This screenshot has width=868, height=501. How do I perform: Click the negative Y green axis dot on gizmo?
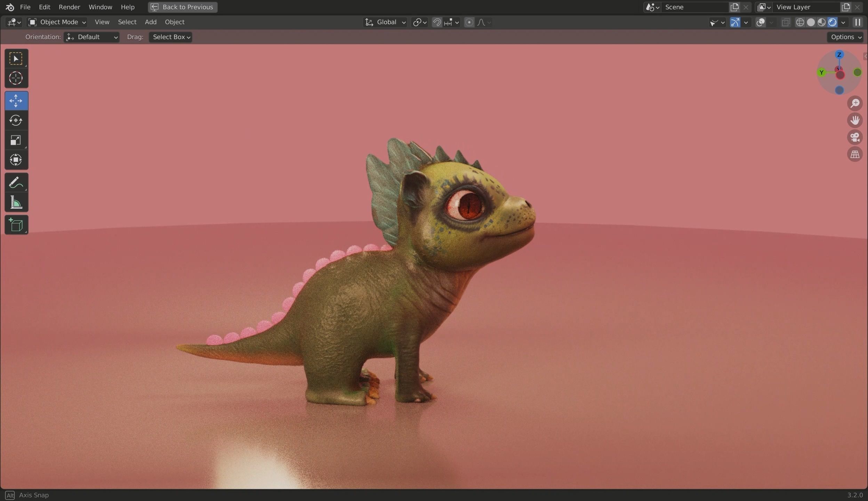[857, 72]
